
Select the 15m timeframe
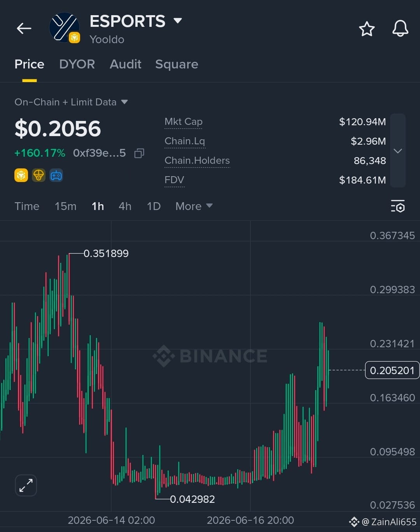coord(65,206)
